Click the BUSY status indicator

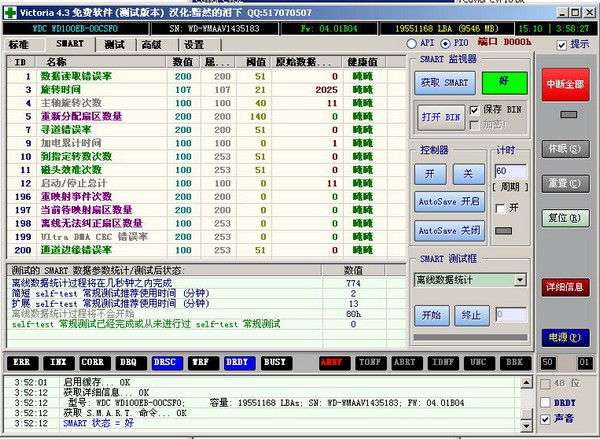(274, 362)
